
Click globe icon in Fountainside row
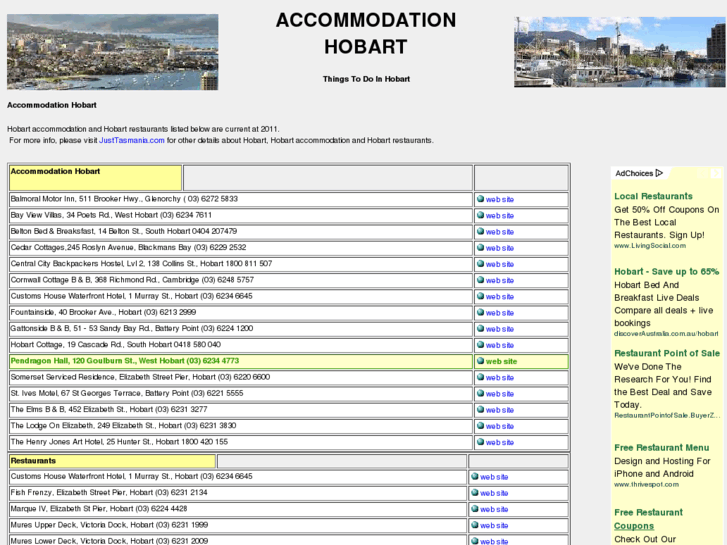pyautogui.click(x=480, y=313)
